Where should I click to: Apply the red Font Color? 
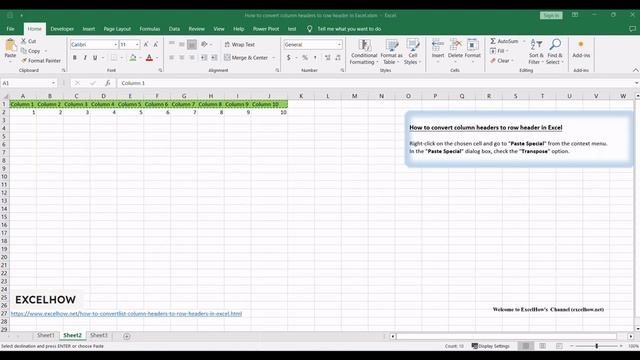(149, 58)
